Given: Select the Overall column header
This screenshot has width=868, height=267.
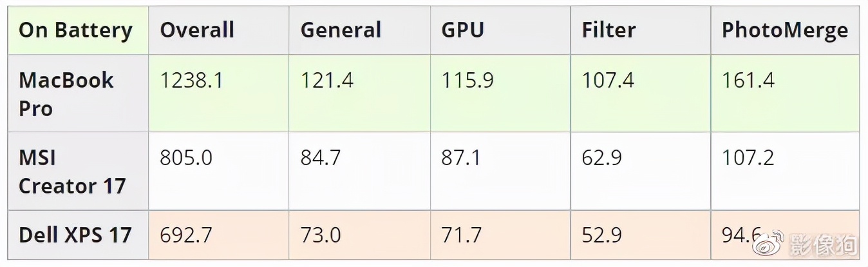Looking at the screenshot, I should 197,30.
